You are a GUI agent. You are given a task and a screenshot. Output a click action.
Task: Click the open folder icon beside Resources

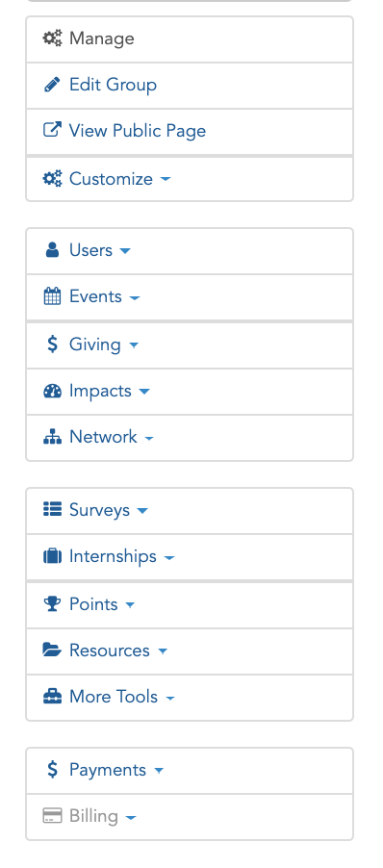coord(52,650)
